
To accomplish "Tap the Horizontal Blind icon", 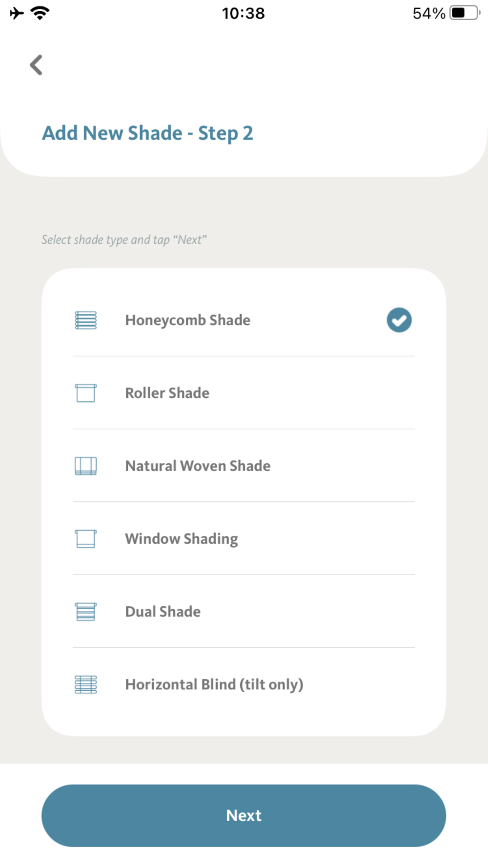I will (x=85, y=684).
